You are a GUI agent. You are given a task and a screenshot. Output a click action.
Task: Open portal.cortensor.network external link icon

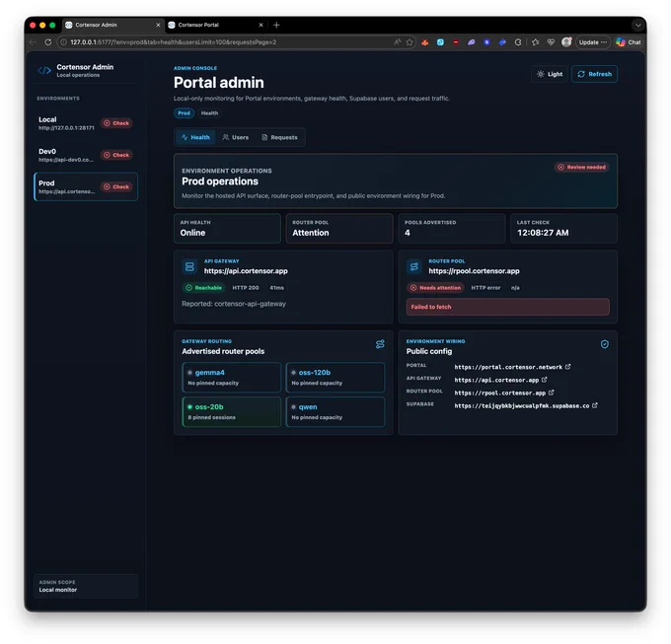tap(567, 367)
